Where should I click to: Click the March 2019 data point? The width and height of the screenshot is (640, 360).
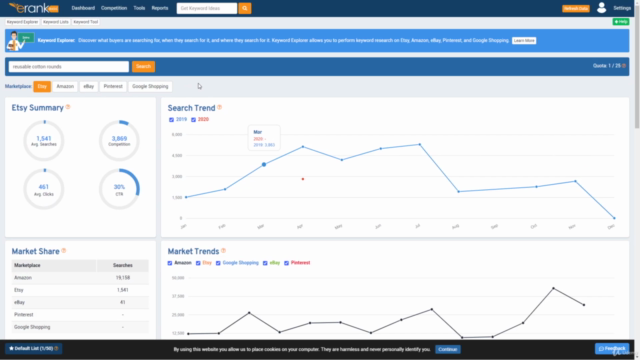264,164
